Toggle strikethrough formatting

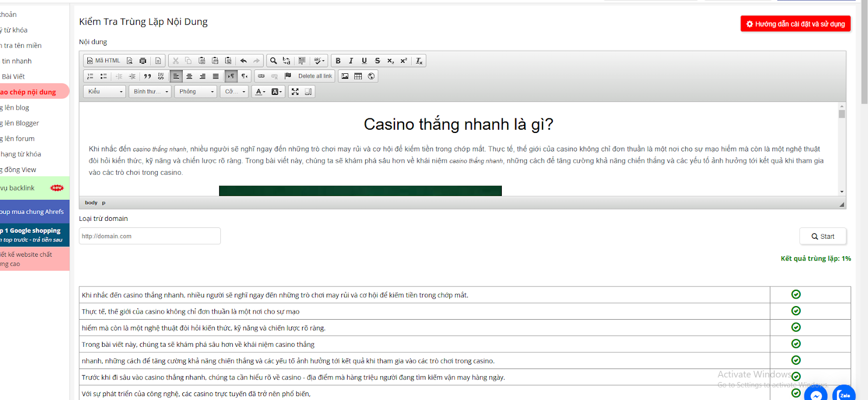point(378,61)
